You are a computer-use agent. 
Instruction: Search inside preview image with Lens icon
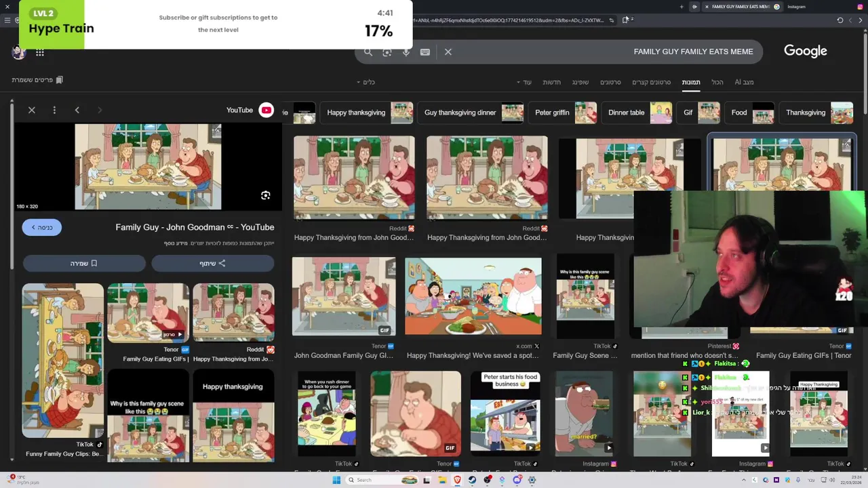(x=266, y=195)
